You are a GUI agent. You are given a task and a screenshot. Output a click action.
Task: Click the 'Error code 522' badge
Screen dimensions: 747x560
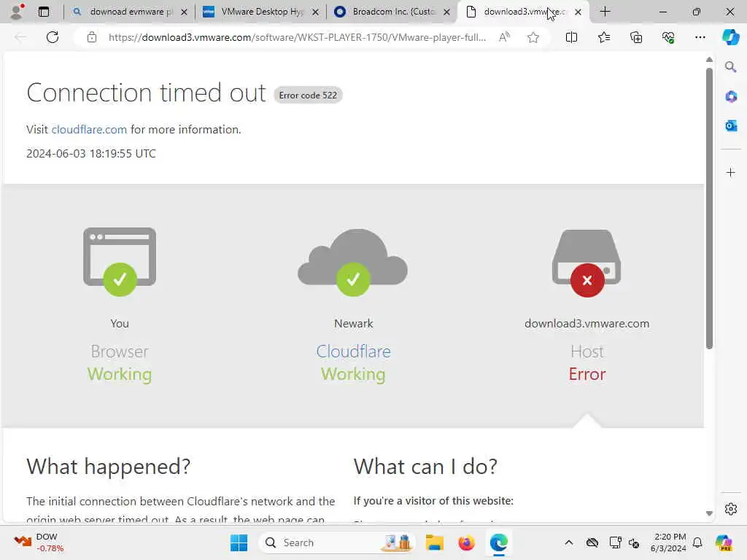pyautogui.click(x=308, y=96)
